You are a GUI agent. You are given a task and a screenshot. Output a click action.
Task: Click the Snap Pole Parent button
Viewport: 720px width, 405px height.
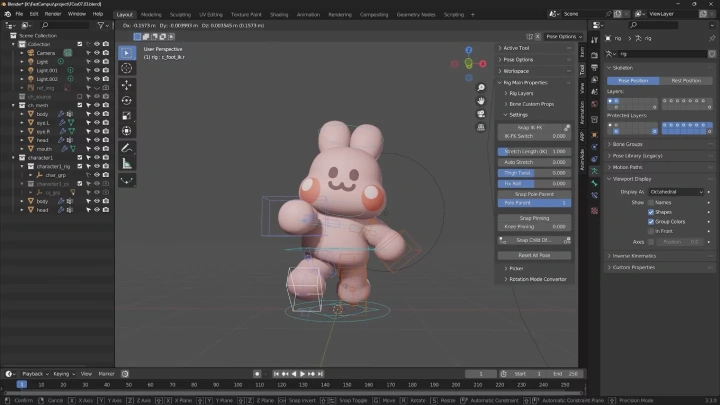(x=534, y=194)
